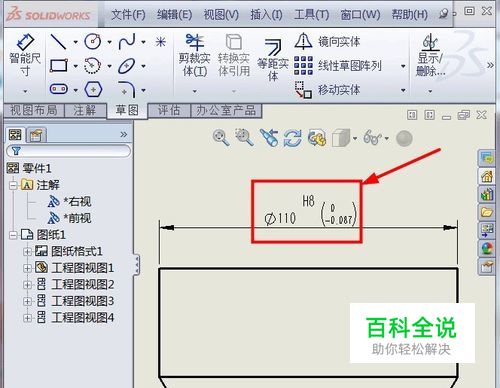The width and height of the screenshot is (500, 388).
Task: Select the Sketch Fillet tool
Action: [x=127, y=89]
